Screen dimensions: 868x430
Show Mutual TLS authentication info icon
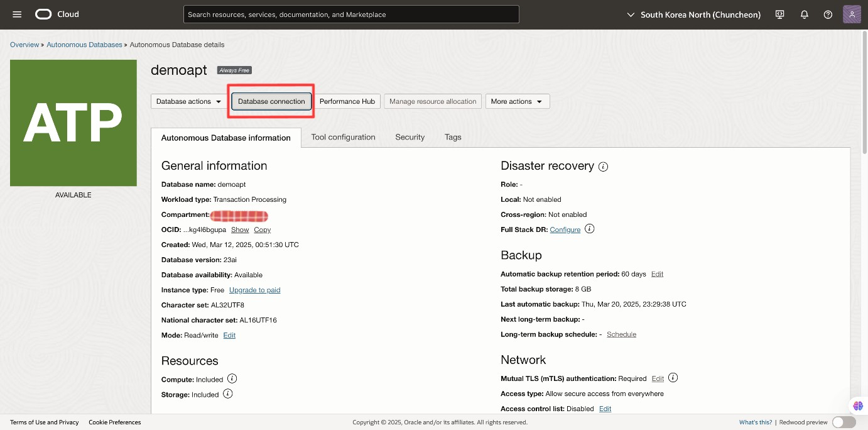(673, 378)
